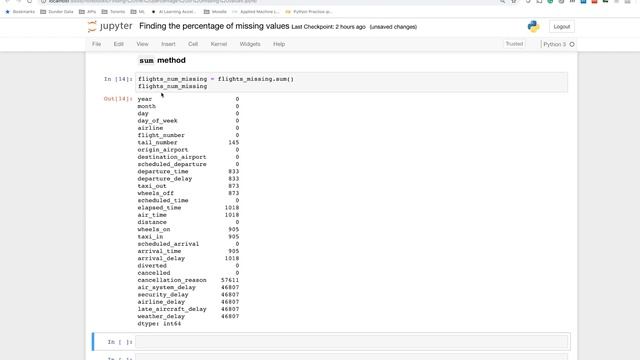The image size is (640, 360).
Task: Click the 'month' output row
Action: tap(188, 107)
